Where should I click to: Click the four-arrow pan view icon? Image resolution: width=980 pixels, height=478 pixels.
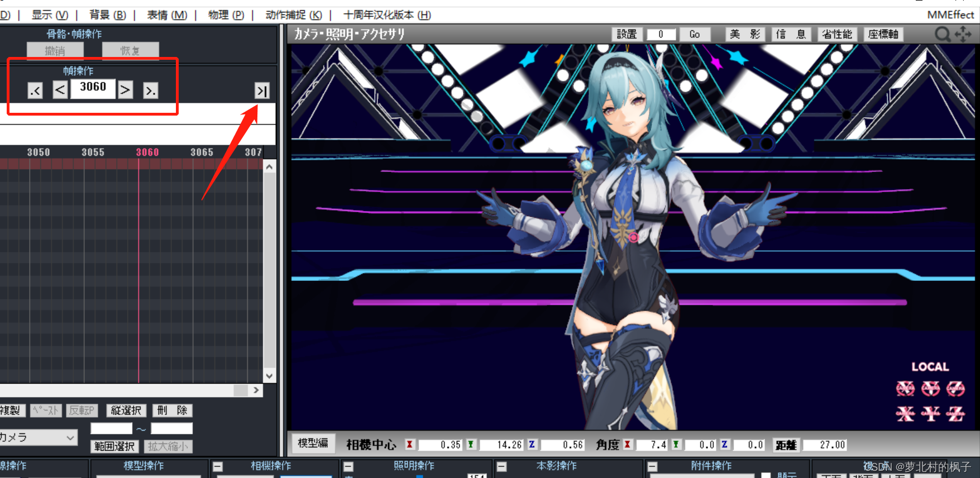click(963, 35)
